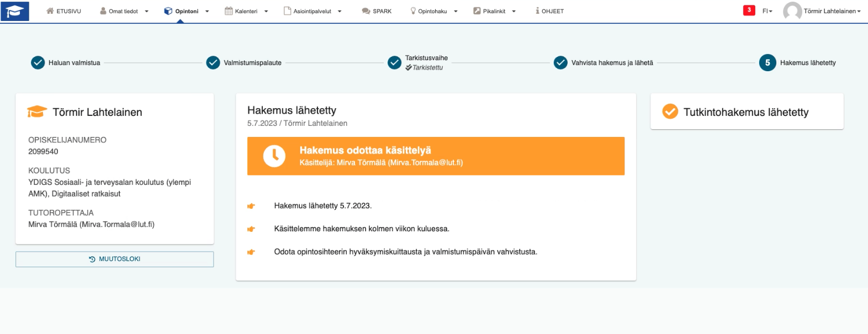
Task: Click the clock icon in orange banner
Action: (274, 156)
